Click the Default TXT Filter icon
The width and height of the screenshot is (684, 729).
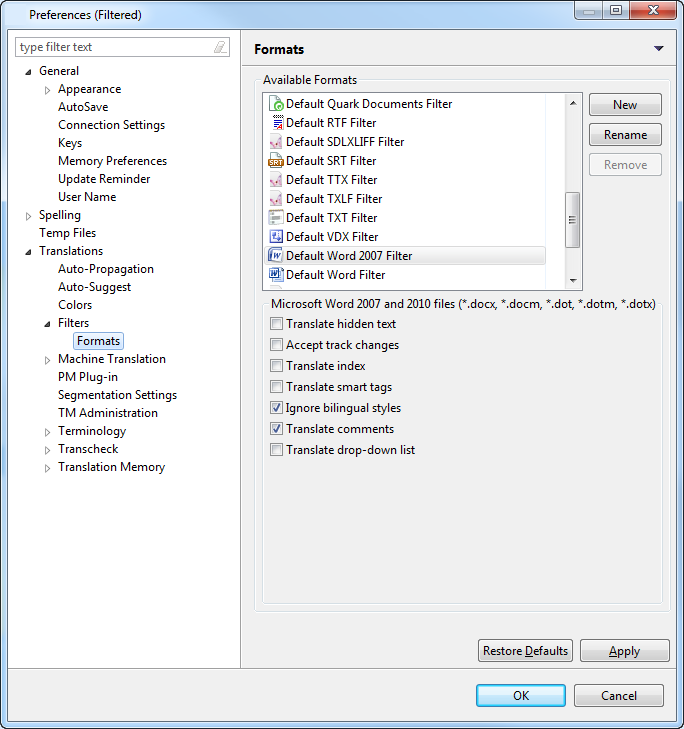pyautogui.click(x=276, y=218)
